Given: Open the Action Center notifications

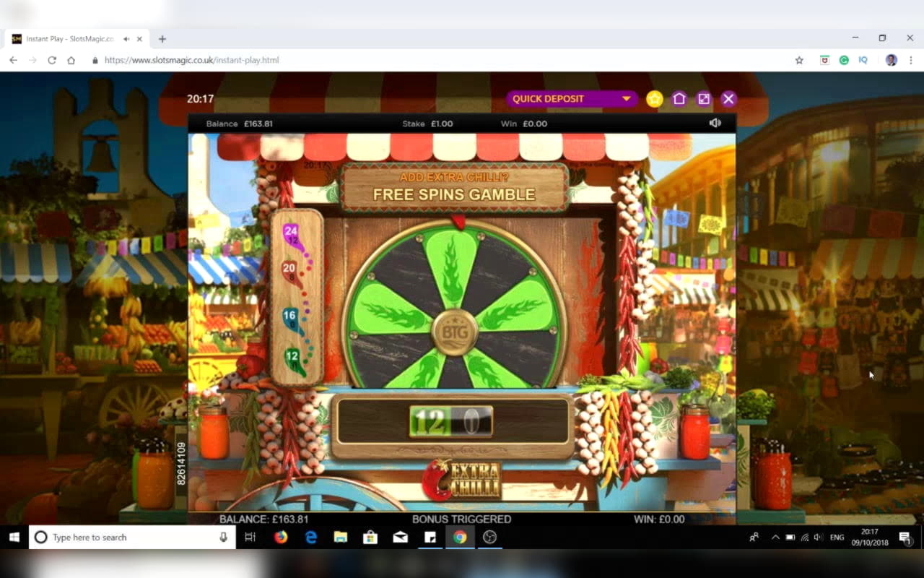Looking at the screenshot, I should [905, 537].
